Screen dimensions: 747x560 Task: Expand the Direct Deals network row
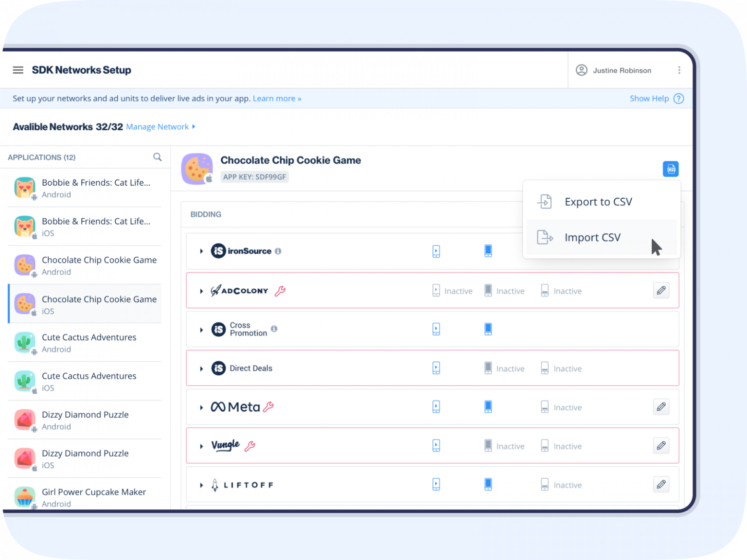[201, 368]
